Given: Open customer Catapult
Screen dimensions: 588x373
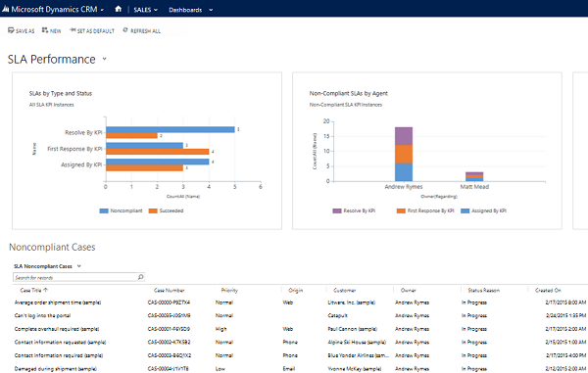Looking at the screenshot, I should (x=337, y=315).
